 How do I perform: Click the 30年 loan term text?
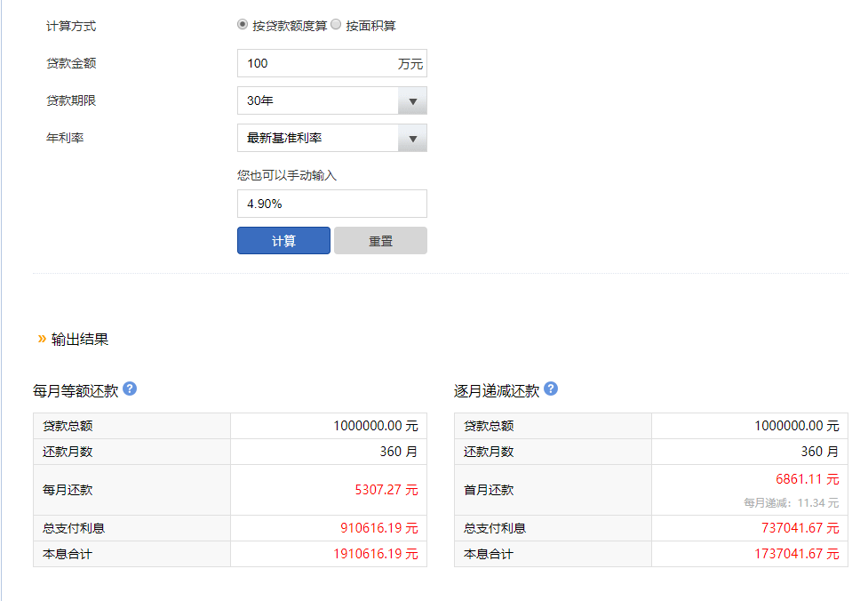tap(260, 100)
